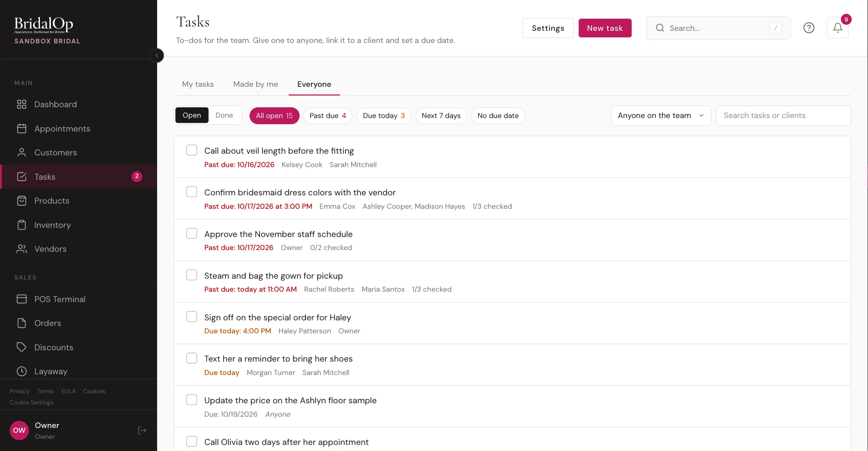Click the Inventory clipboard icon

click(22, 225)
